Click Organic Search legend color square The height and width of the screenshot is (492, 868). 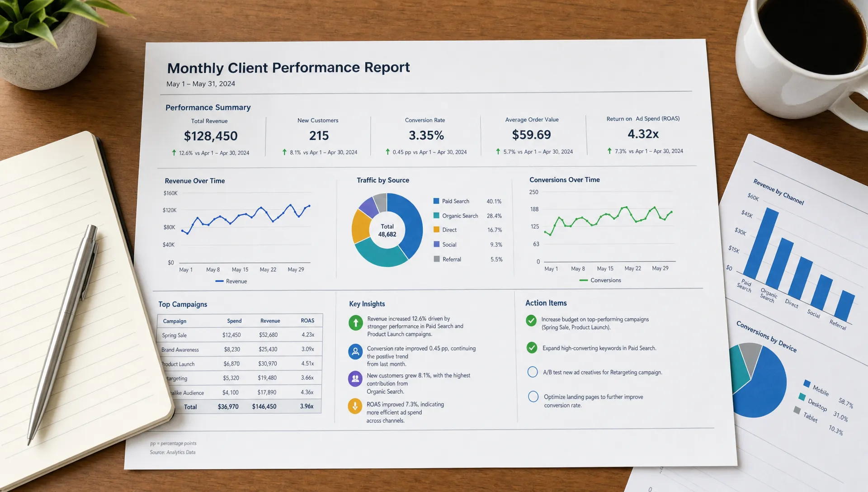(x=436, y=215)
